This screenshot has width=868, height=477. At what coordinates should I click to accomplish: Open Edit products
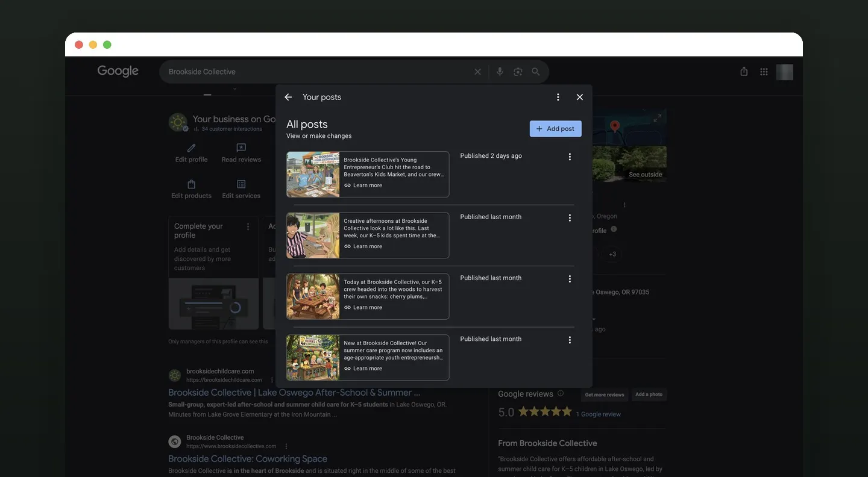point(191,189)
